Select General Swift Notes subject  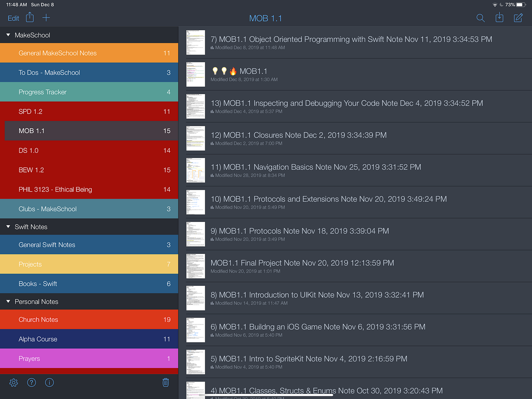tap(89, 245)
